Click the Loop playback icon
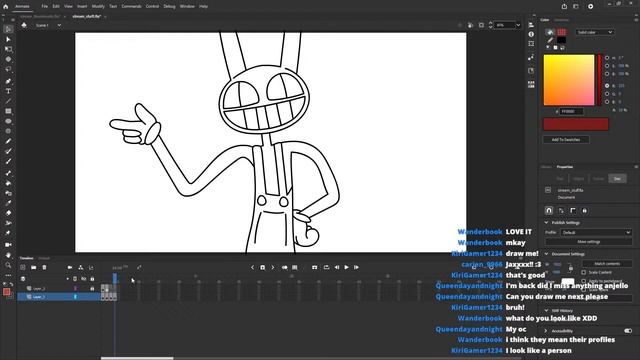 pos(327,267)
